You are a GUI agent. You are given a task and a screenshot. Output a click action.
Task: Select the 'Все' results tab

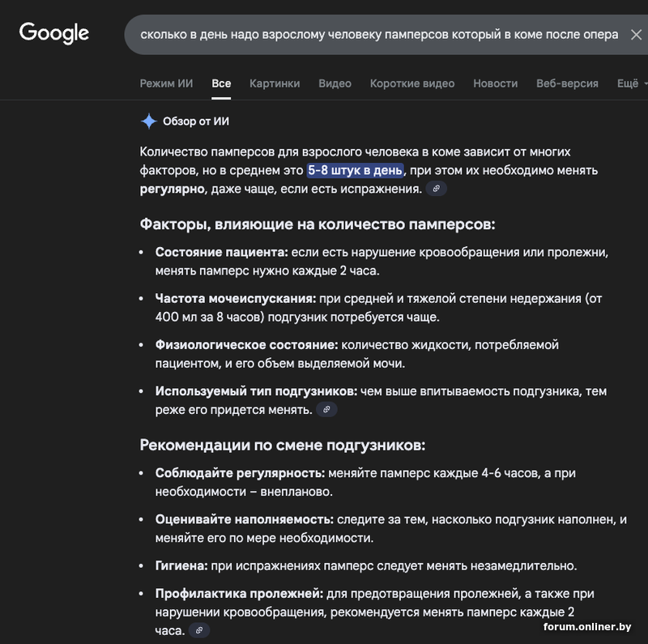pyautogui.click(x=221, y=83)
